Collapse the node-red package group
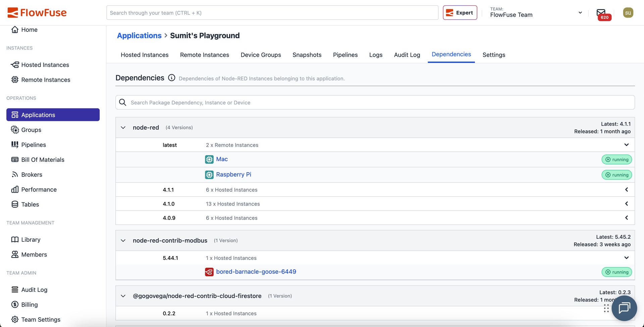Viewport: 644px width, 327px height. [123, 128]
